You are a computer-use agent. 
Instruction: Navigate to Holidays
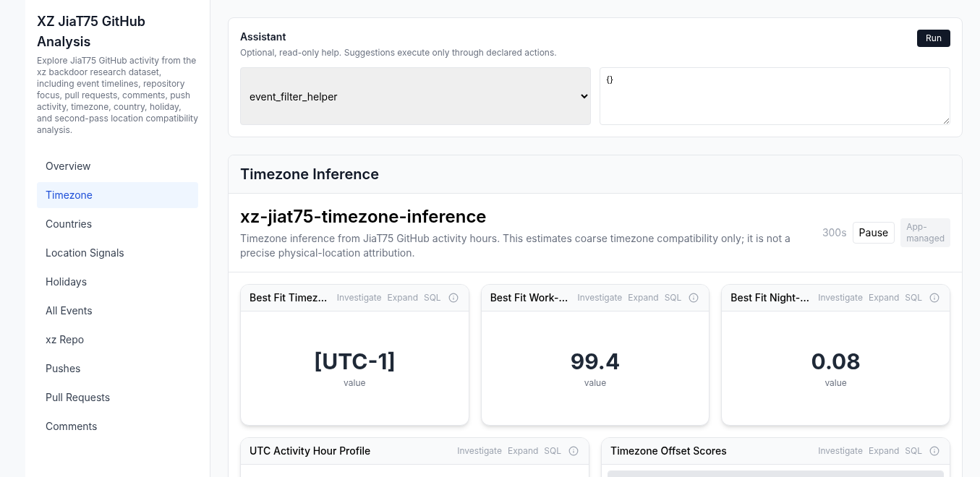point(117,282)
